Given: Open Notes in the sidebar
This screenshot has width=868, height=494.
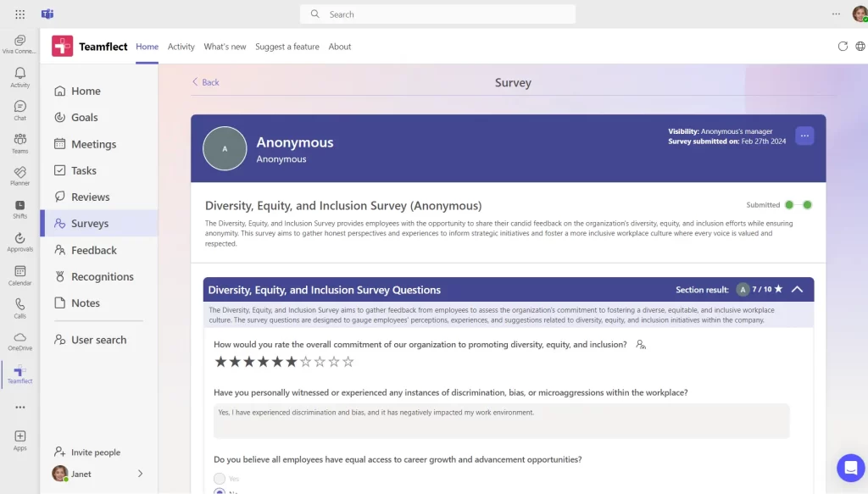Looking at the screenshot, I should (98, 303).
